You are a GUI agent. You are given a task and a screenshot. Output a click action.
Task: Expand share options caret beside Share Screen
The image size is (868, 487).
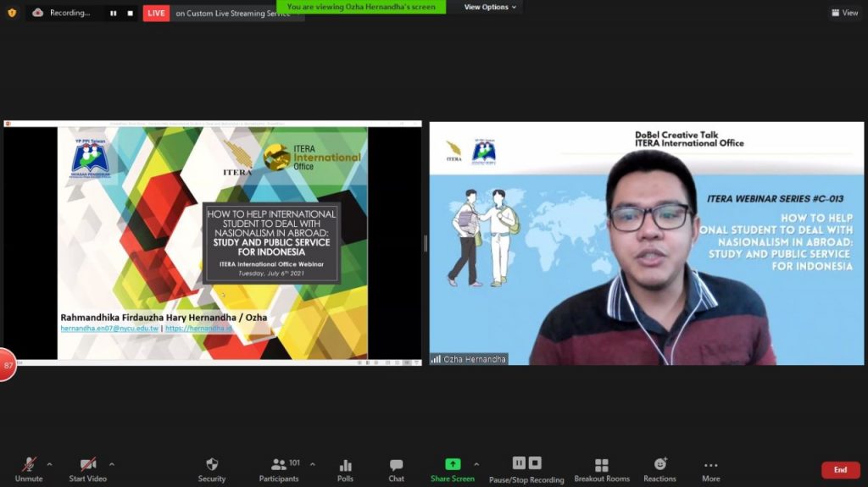click(476, 464)
